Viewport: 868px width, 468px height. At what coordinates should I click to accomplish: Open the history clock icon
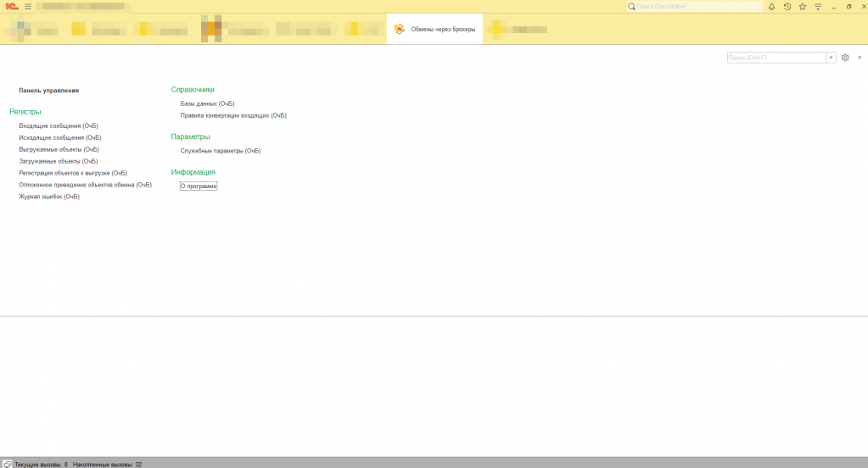coord(787,7)
